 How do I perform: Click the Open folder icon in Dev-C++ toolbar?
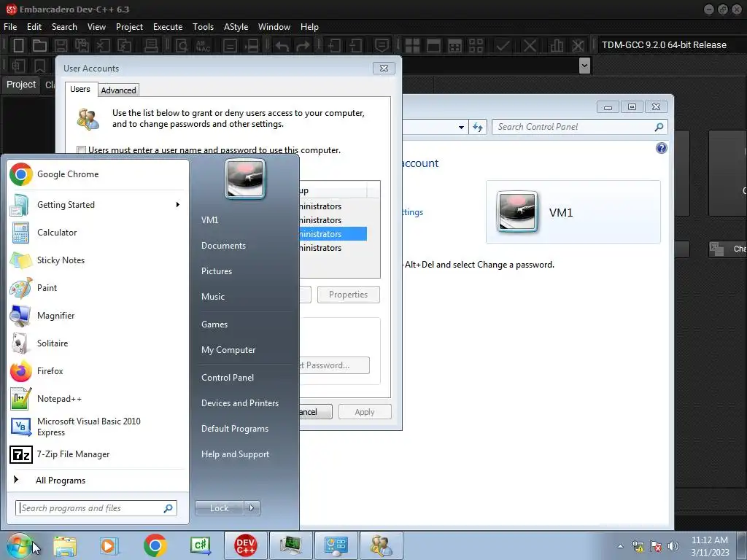click(x=39, y=46)
